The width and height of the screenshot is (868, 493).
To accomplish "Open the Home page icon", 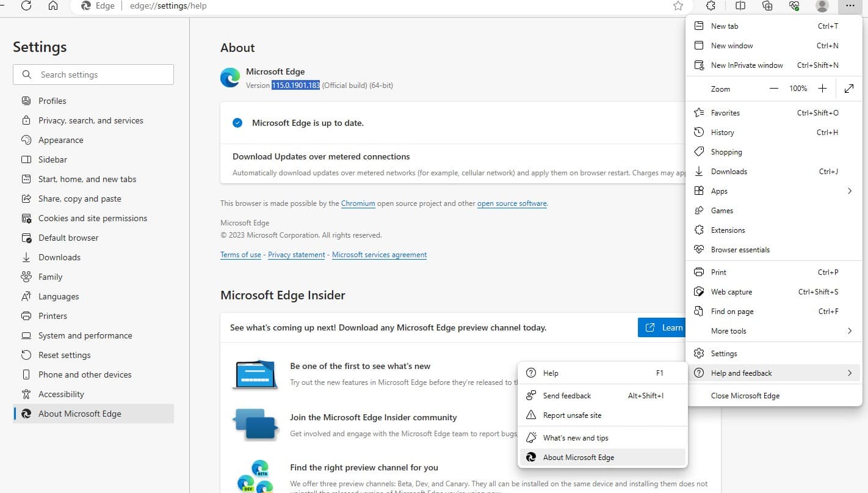I will [53, 6].
